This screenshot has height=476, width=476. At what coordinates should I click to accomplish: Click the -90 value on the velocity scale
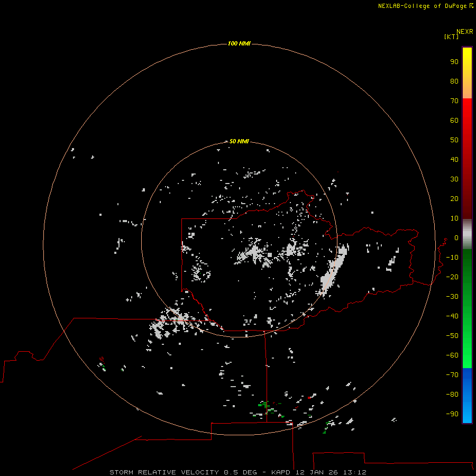[452, 414]
